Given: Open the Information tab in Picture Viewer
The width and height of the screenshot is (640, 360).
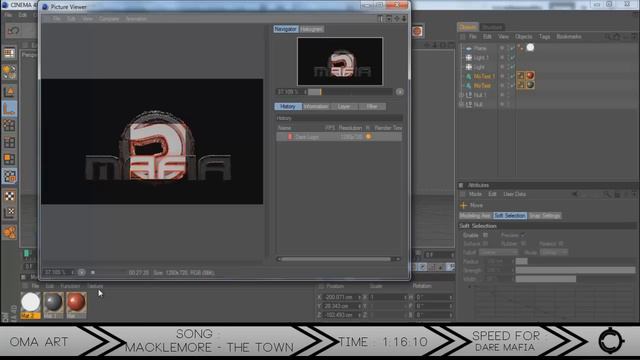Looking at the screenshot, I should (x=316, y=107).
